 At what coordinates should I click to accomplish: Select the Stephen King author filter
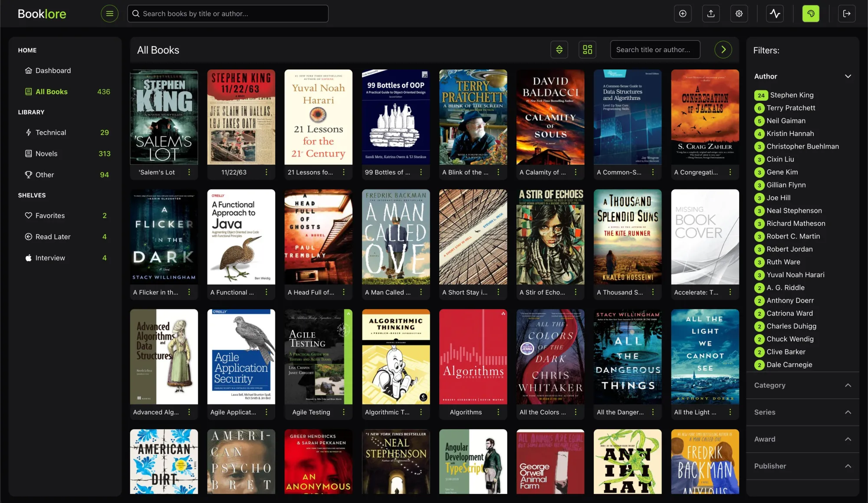tap(791, 95)
